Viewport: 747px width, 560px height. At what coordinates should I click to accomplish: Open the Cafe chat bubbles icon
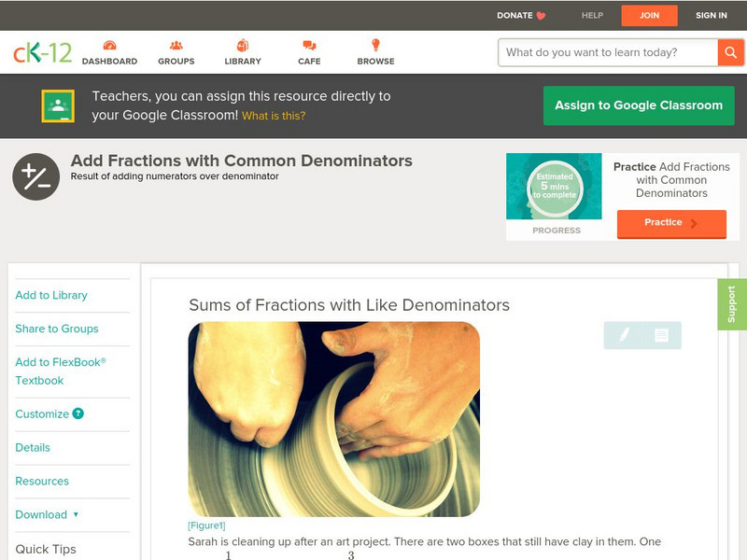(x=309, y=45)
